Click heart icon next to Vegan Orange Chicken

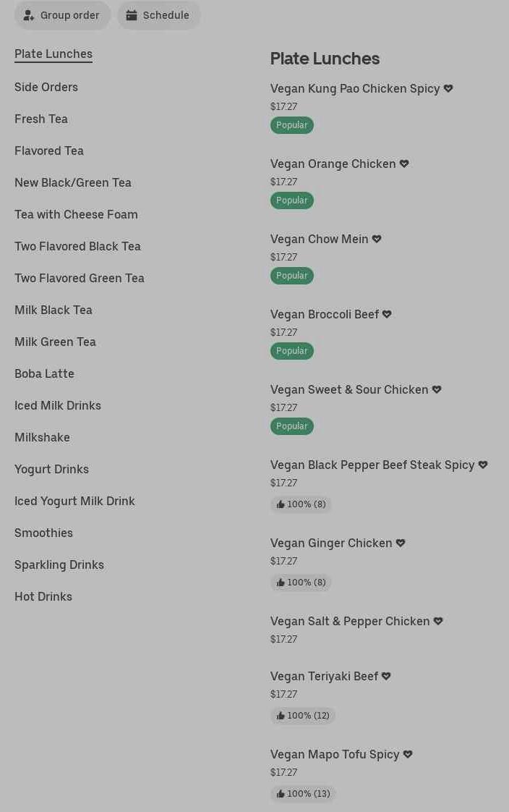[x=404, y=164]
